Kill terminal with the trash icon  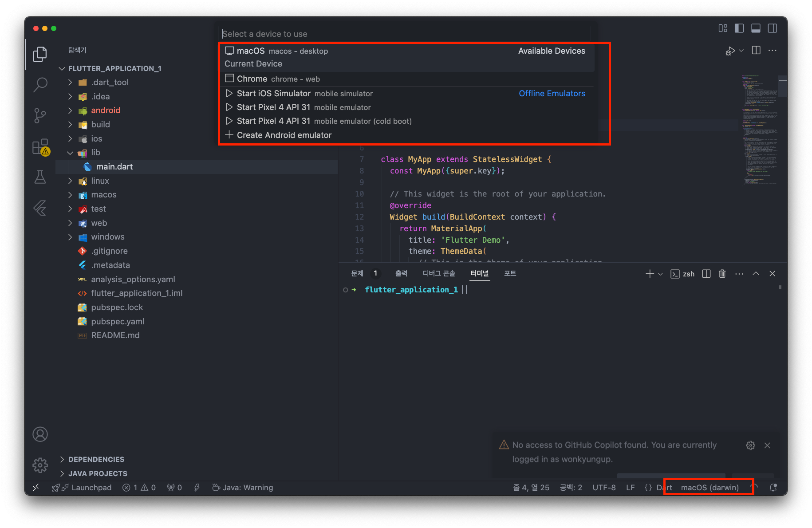[x=722, y=274]
